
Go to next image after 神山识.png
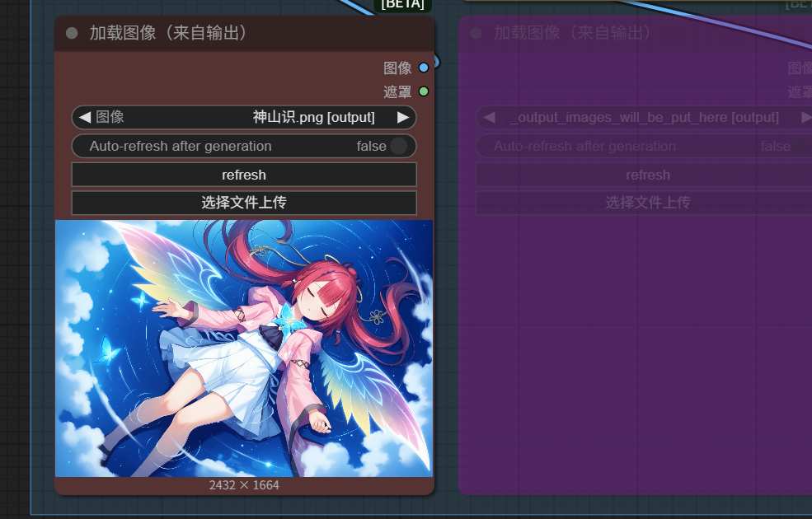(x=403, y=117)
